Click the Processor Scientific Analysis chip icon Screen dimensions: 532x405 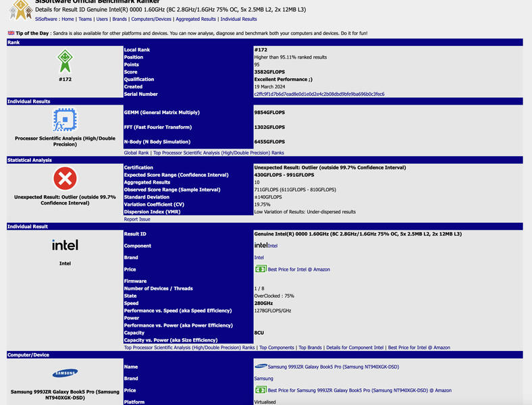click(x=65, y=119)
